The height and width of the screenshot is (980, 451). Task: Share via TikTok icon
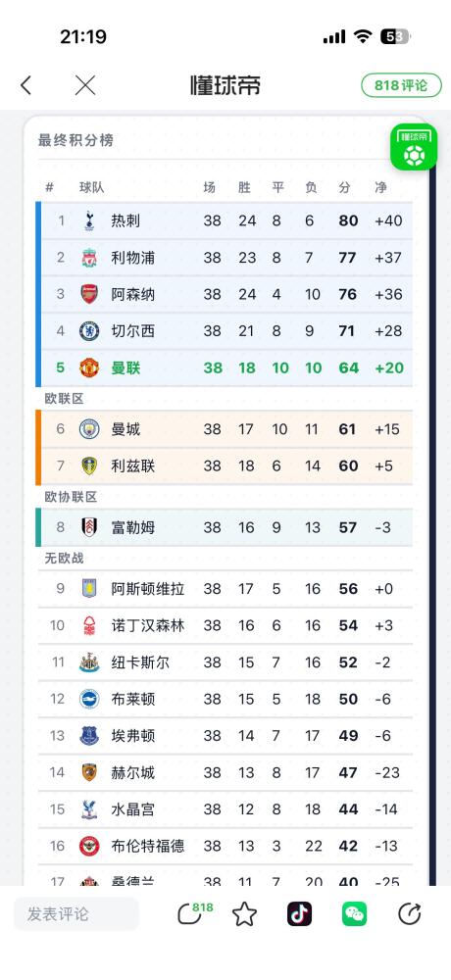point(300,913)
